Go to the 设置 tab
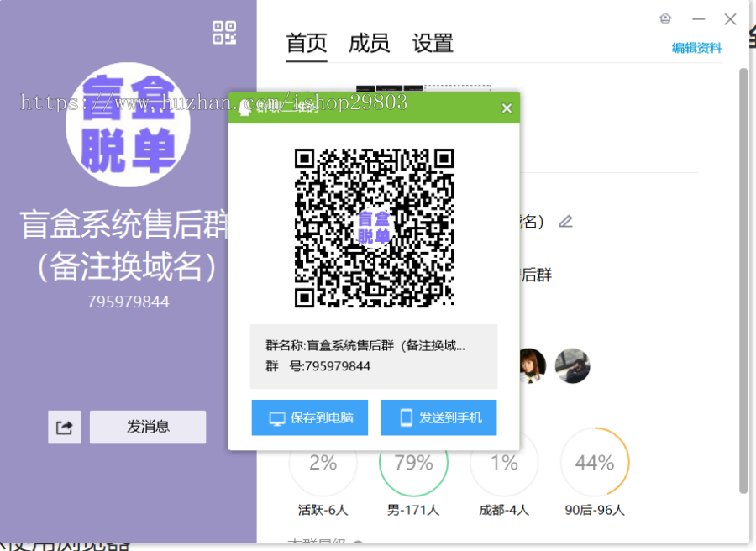 433,43
